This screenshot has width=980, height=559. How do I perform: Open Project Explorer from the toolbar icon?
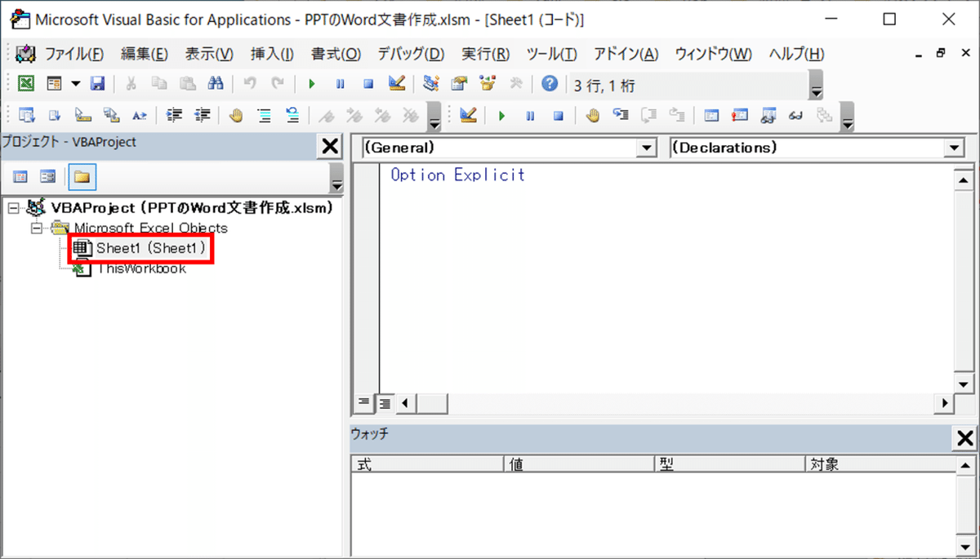pos(430,84)
